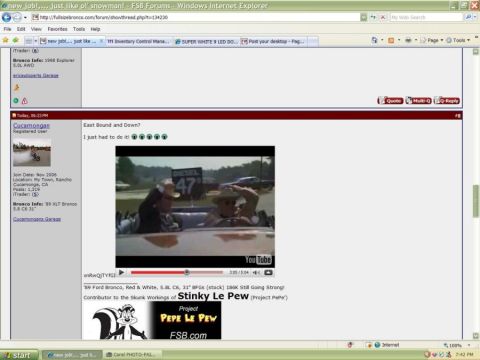Click the Windows Start button
Screen dimensions: 480x360
coord(19,355)
